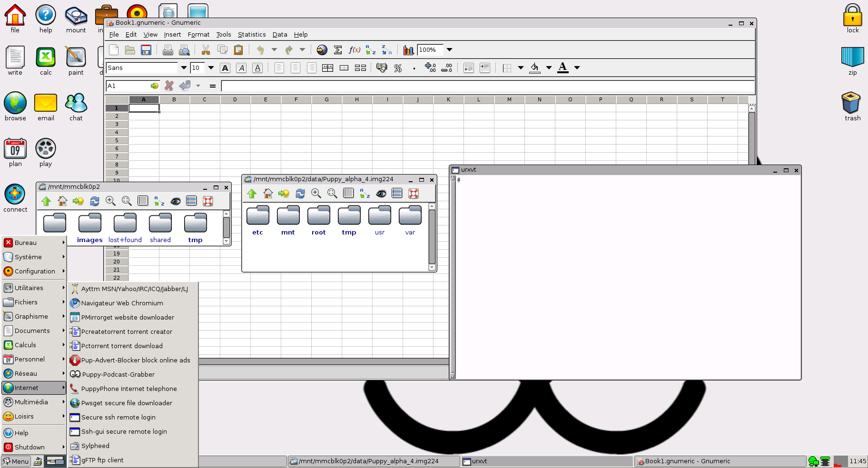Click the Insert Chart toolbar icon
This screenshot has height=468, width=868.
[x=408, y=50]
